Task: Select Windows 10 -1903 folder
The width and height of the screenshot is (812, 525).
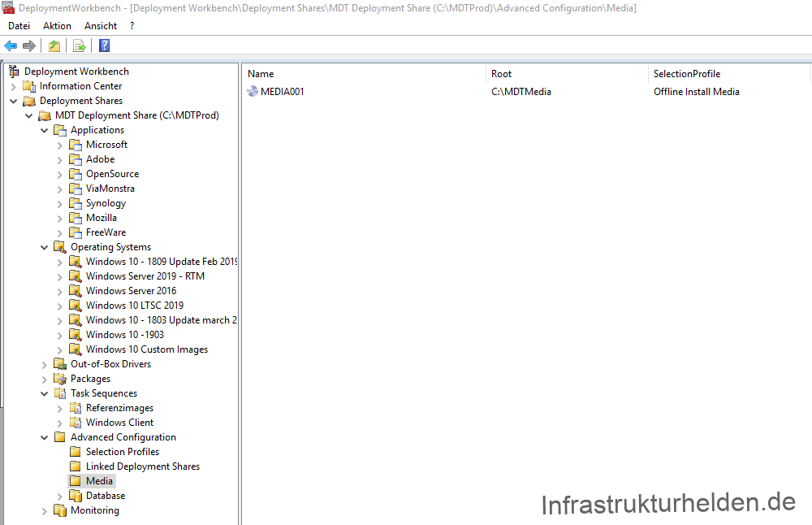Action: [x=125, y=335]
